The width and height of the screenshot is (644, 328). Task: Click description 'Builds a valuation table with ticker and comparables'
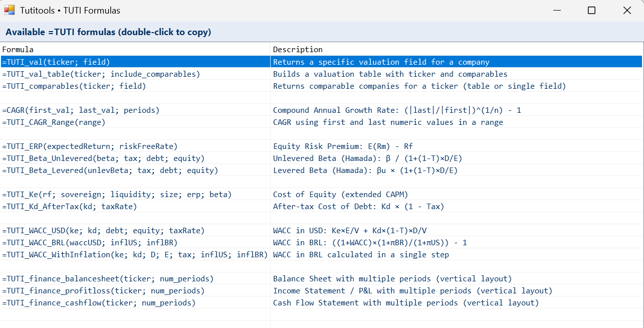tap(390, 74)
